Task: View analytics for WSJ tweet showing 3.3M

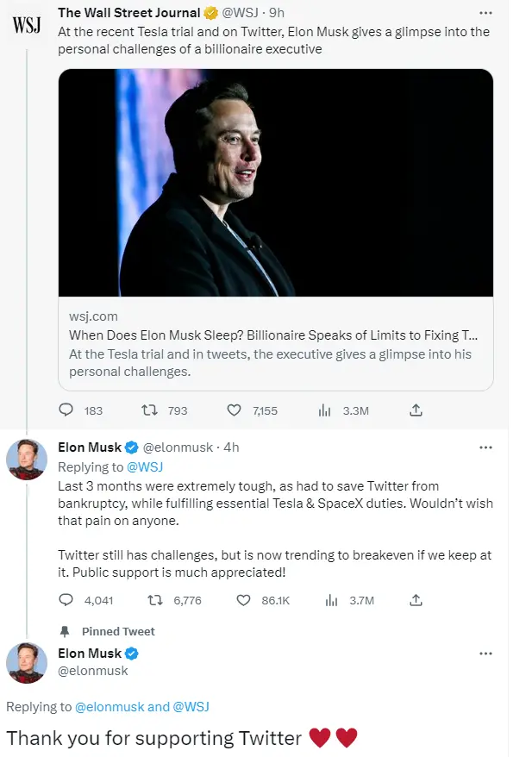Action: [x=324, y=411]
